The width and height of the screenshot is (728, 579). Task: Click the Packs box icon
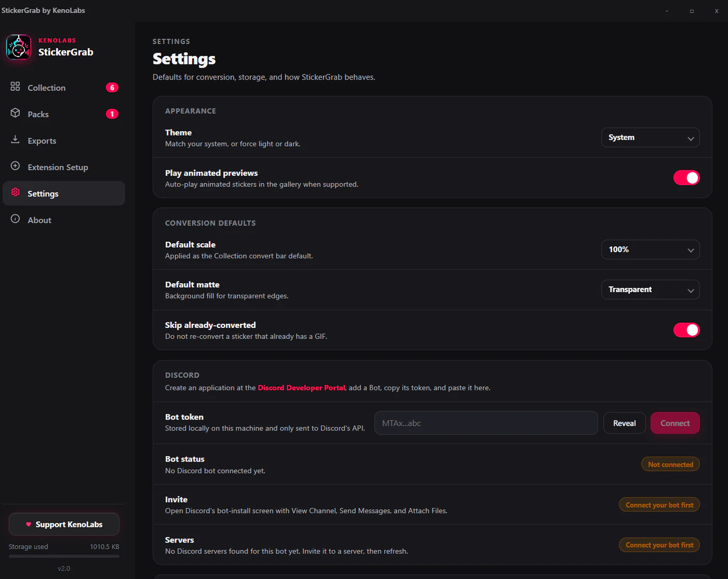click(x=15, y=113)
